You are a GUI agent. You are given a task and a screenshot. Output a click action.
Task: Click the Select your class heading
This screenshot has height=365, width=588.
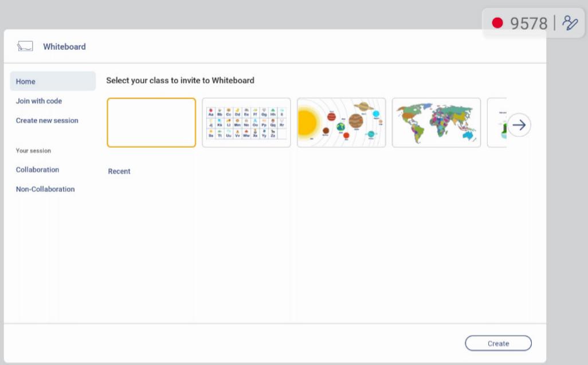coord(180,80)
